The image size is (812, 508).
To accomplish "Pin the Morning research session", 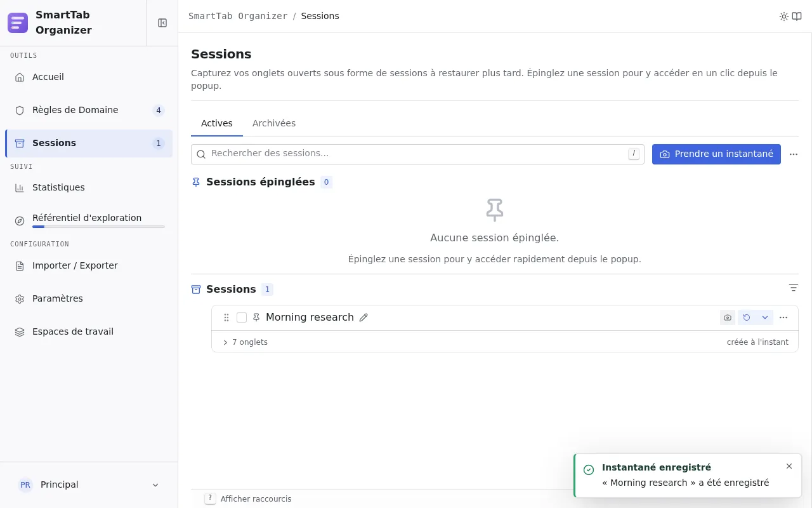I will coord(256,317).
